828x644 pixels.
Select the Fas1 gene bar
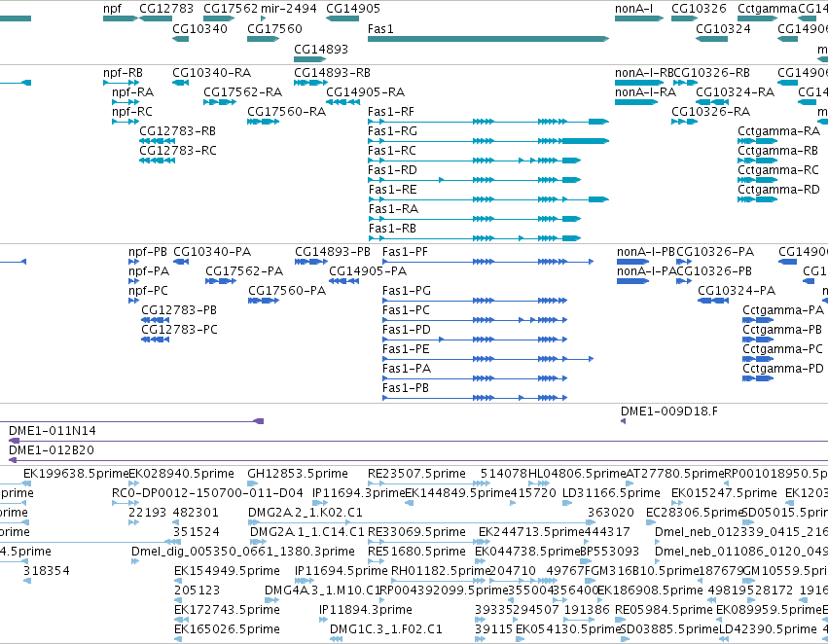(x=488, y=39)
